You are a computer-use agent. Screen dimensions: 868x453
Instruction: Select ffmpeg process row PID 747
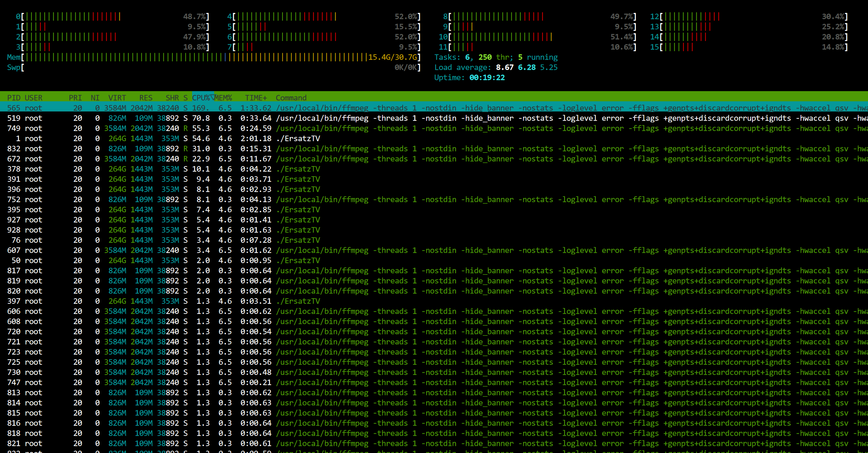[434, 383]
